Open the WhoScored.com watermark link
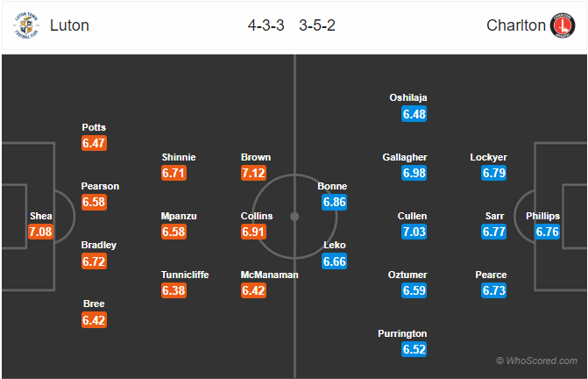 tap(535, 361)
